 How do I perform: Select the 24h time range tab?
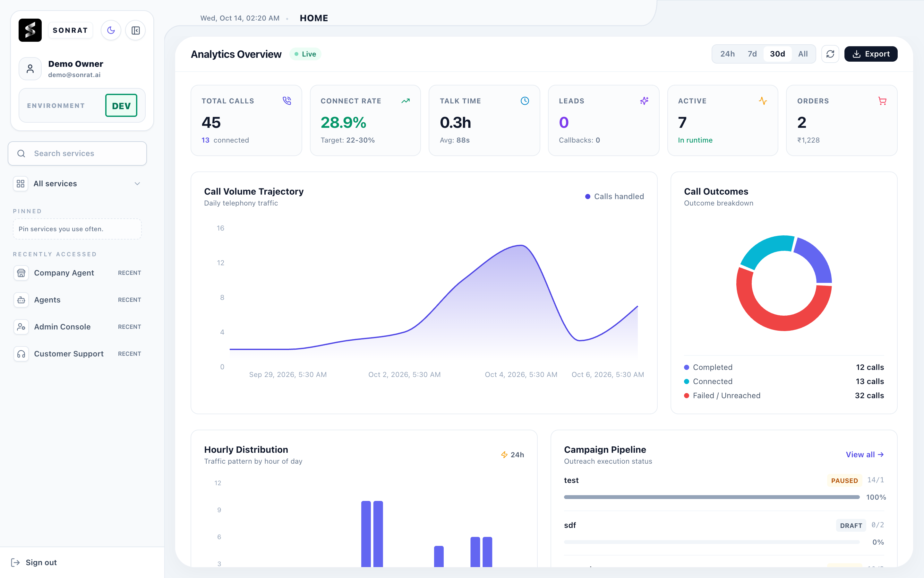(727, 54)
